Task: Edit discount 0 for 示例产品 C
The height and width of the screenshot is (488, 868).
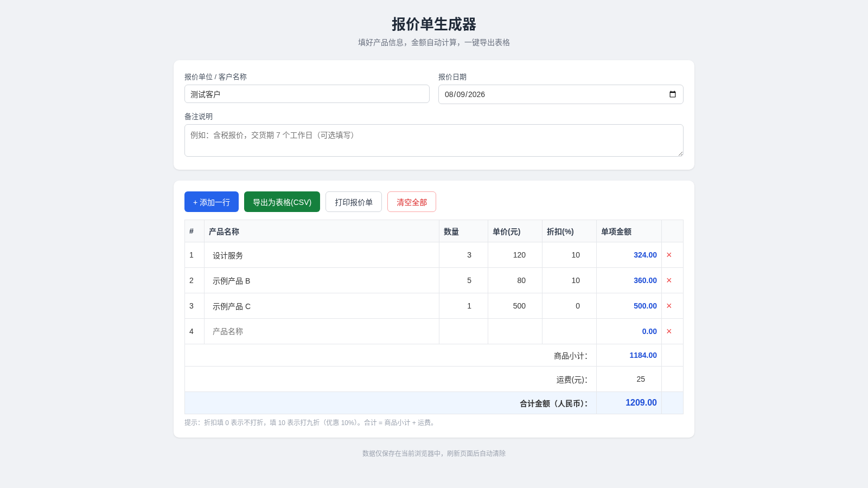Action: point(569,306)
